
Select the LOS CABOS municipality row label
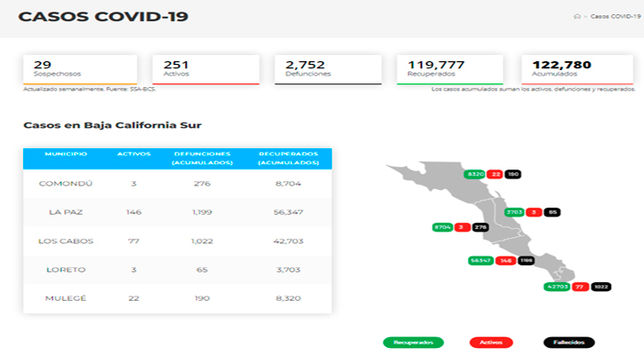coord(66,241)
